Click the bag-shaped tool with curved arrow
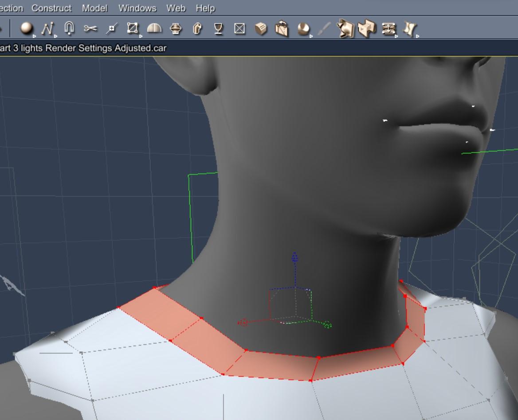Image resolution: width=518 pixels, height=420 pixels. (282, 29)
